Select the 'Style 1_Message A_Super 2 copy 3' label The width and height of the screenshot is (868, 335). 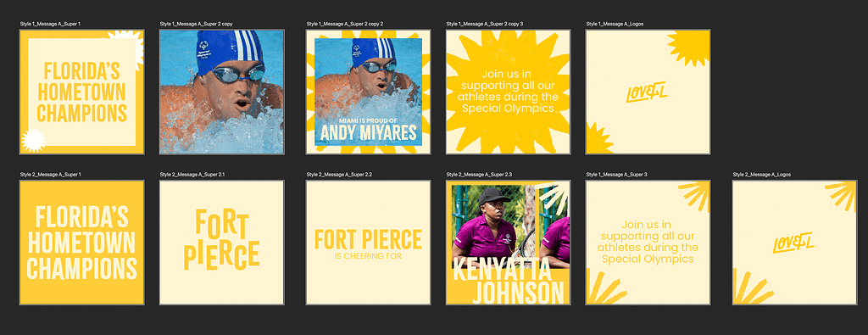tap(485, 24)
